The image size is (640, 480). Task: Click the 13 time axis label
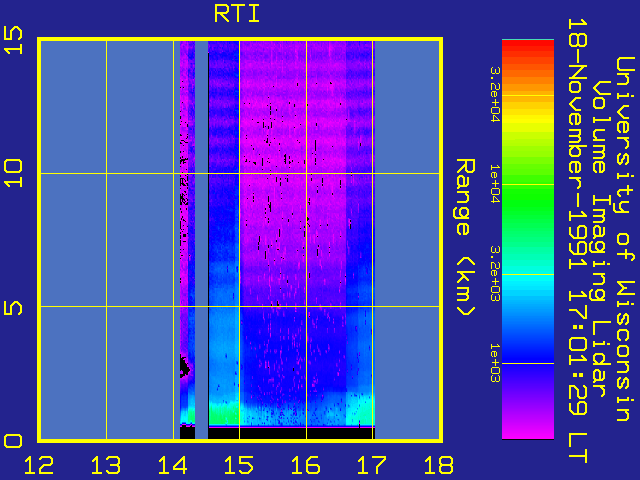pos(106,465)
